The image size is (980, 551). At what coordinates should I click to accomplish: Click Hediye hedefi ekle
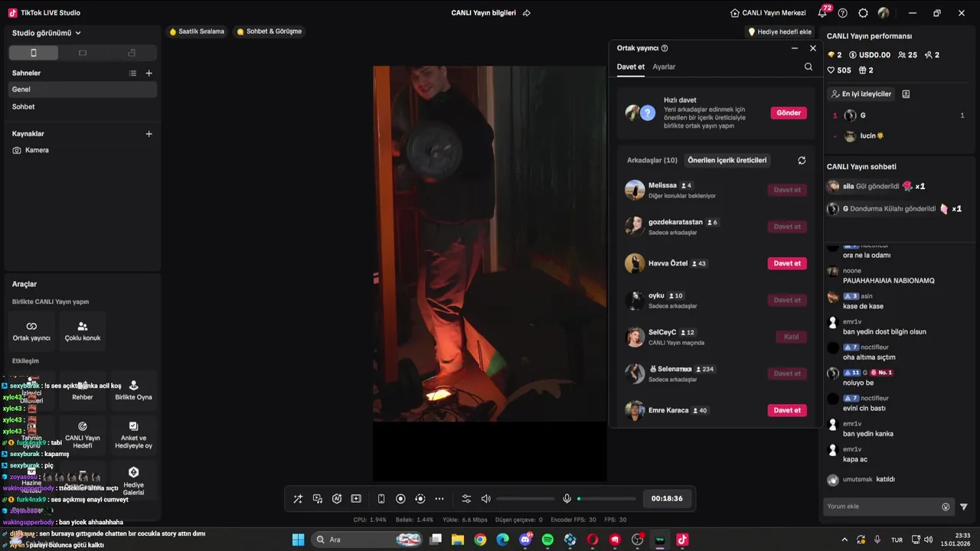pyautogui.click(x=779, y=32)
